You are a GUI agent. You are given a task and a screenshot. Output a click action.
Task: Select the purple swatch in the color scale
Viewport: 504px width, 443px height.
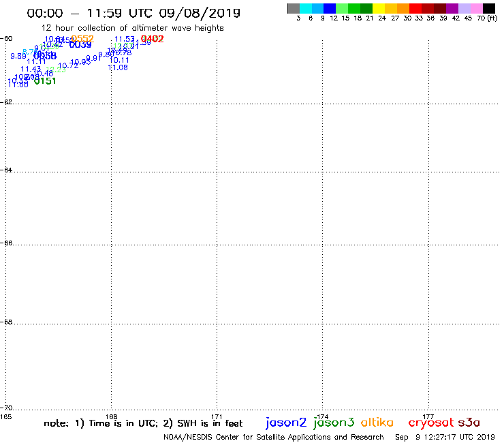452,8
